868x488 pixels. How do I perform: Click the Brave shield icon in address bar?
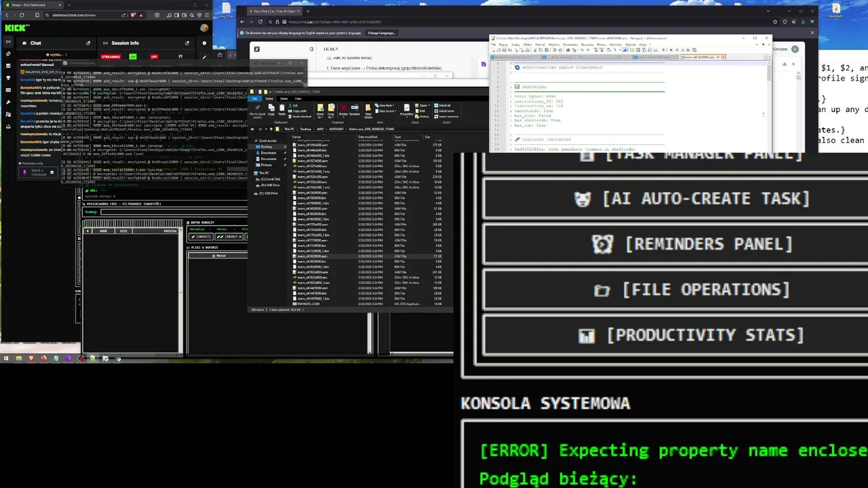click(x=133, y=15)
